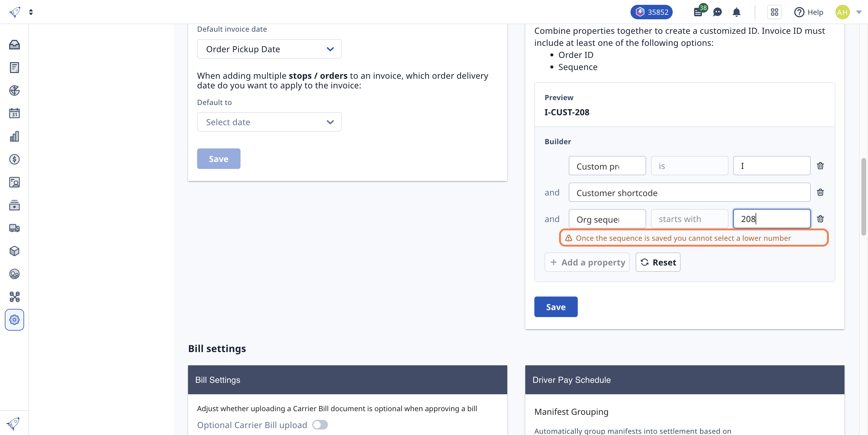Click the Org sequence field
The image size is (868, 435).
[607, 219]
